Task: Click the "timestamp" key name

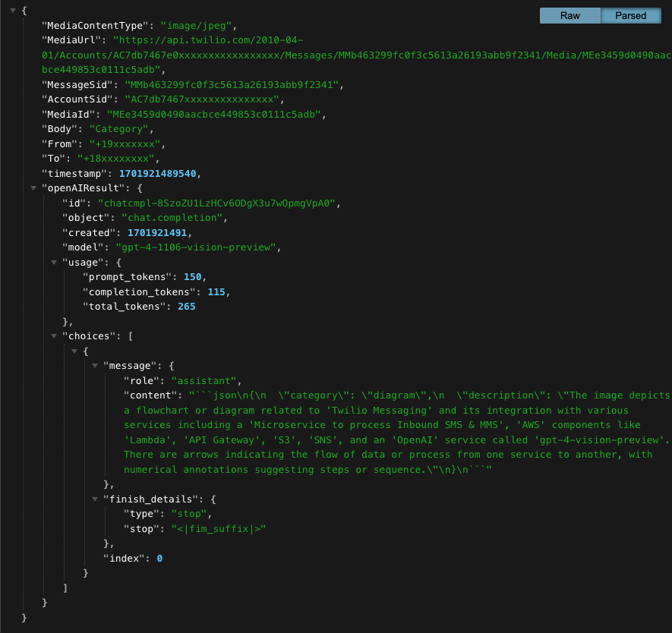Action: click(x=74, y=174)
